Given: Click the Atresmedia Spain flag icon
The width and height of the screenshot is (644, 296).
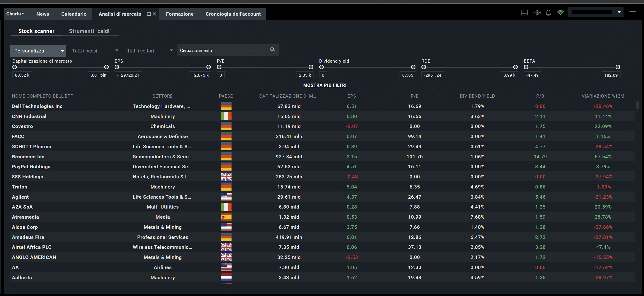Looking at the screenshot, I should 226,217.
